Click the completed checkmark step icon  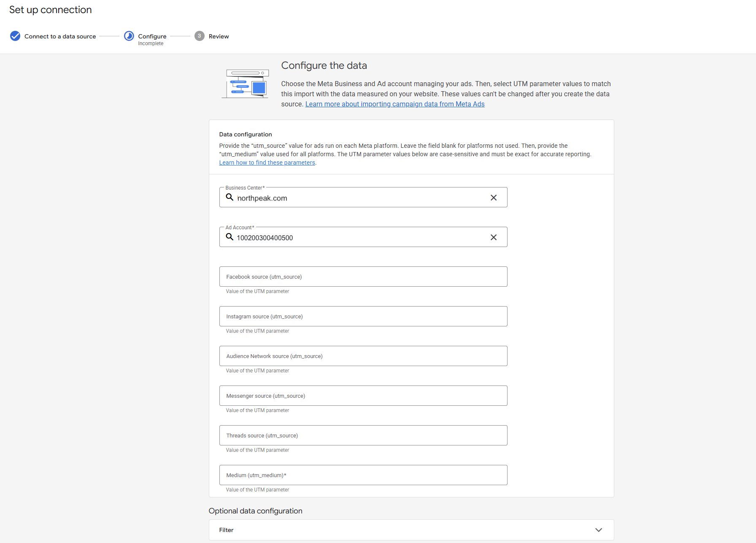click(x=15, y=36)
